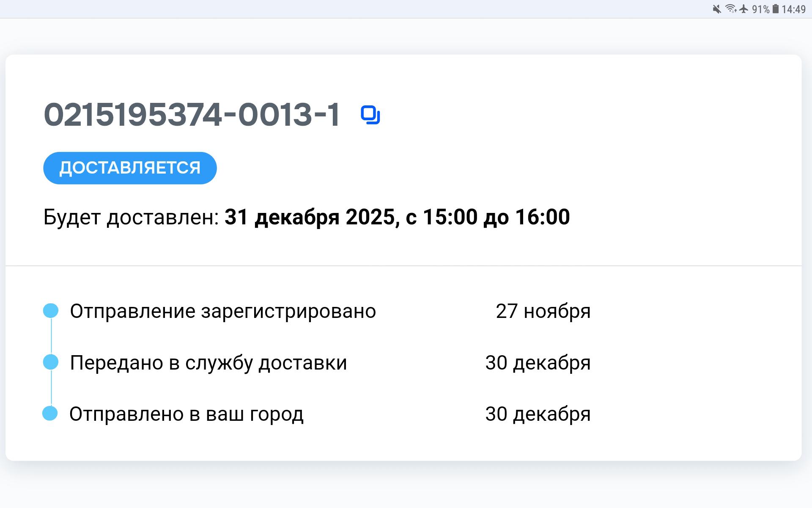Open the "Отправление зарегистрировано" step
This screenshot has width=812, height=508.
pyautogui.click(x=223, y=312)
